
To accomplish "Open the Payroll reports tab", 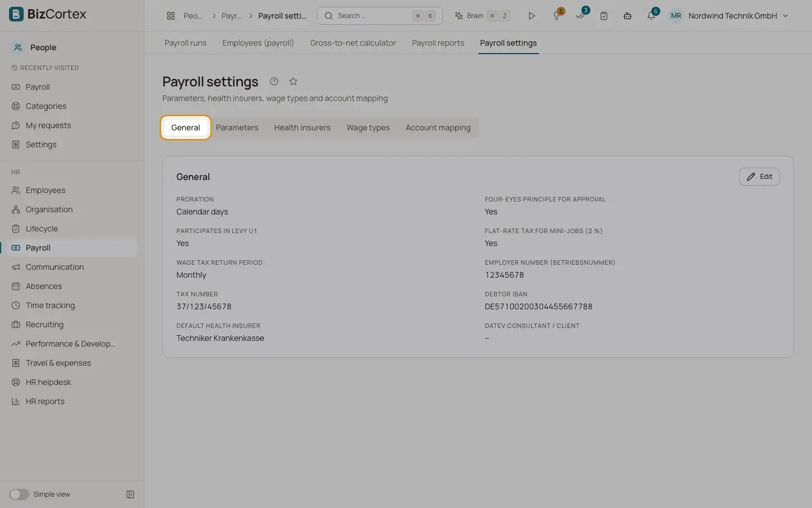I will pyautogui.click(x=438, y=43).
